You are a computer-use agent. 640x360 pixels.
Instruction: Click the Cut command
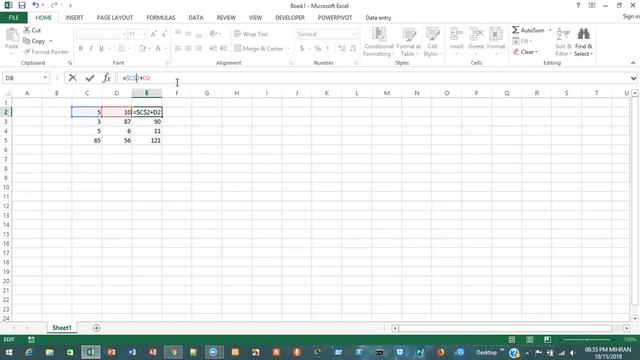point(32,30)
